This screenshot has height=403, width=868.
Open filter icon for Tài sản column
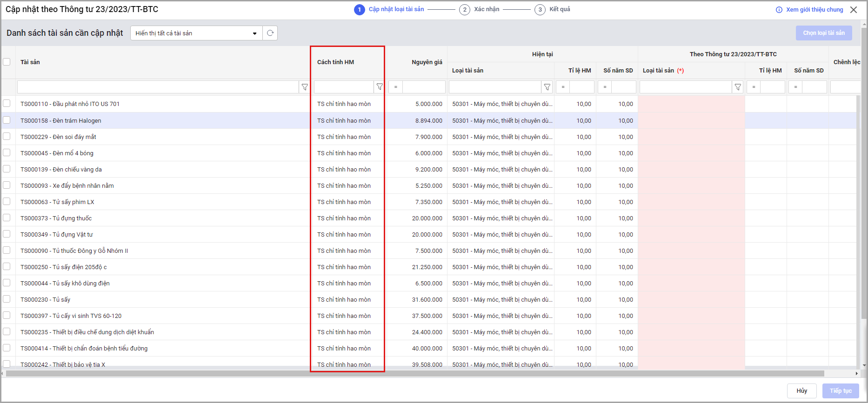(305, 87)
